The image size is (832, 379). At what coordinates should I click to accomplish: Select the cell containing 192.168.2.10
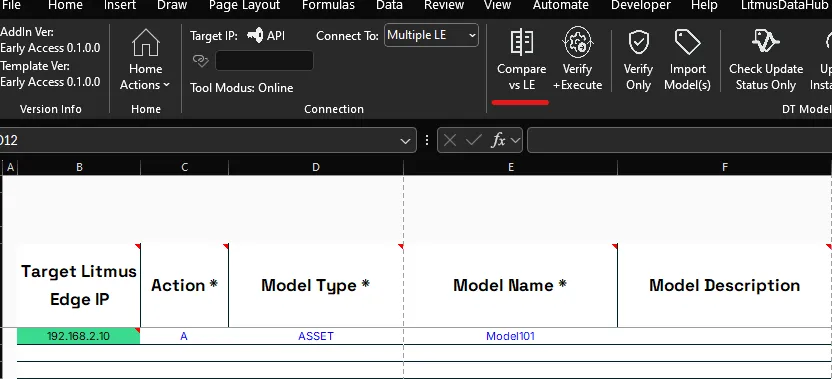[79, 336]
